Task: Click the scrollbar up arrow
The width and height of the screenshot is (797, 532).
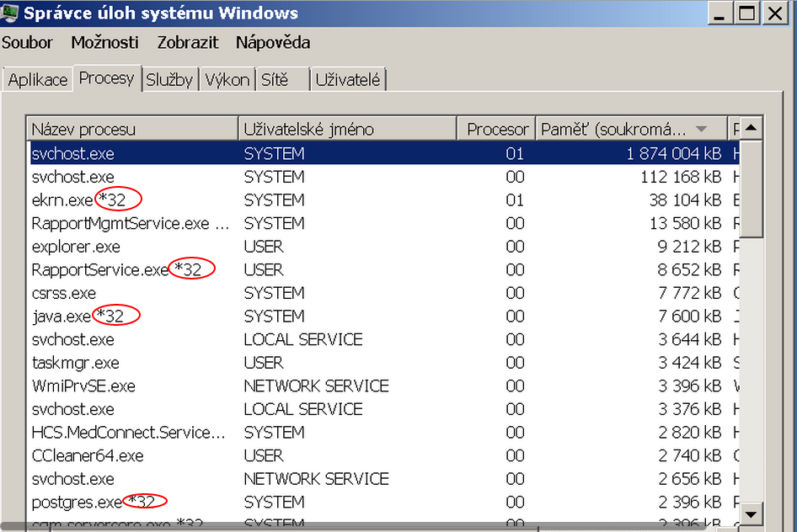Action: click(752, 129)
